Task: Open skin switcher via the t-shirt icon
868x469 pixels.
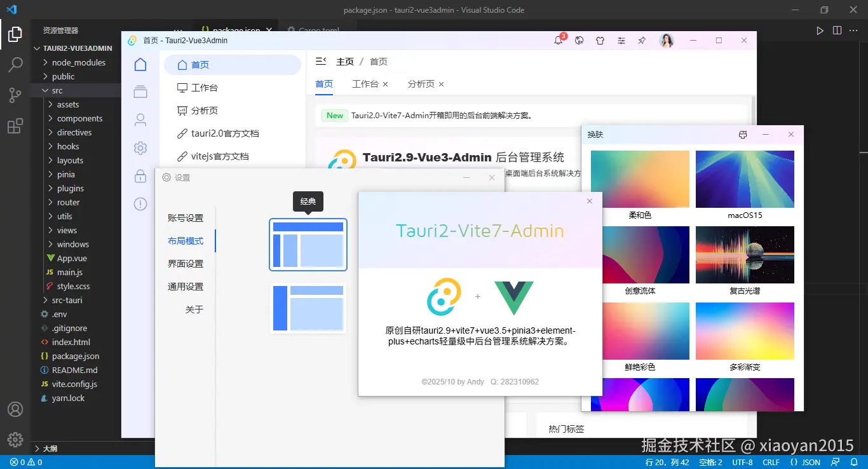Action: [600, 40]
